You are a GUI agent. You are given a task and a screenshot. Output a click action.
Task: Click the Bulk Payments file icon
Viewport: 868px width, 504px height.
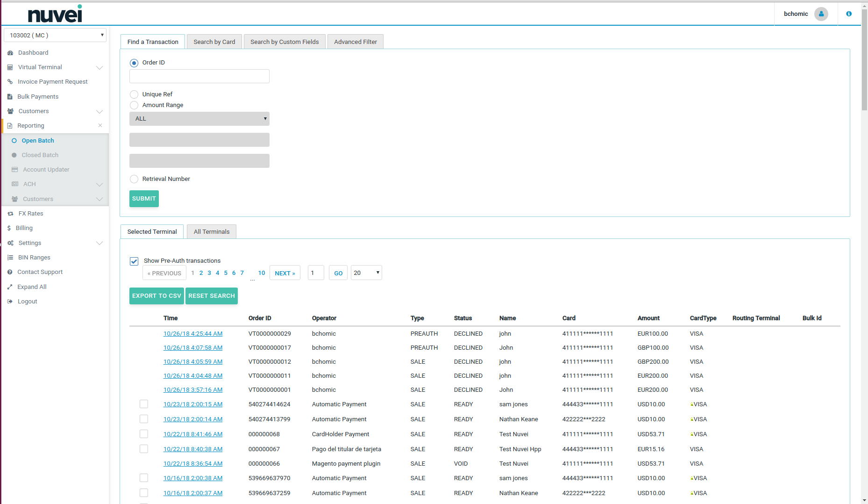[x=10, y=97]
